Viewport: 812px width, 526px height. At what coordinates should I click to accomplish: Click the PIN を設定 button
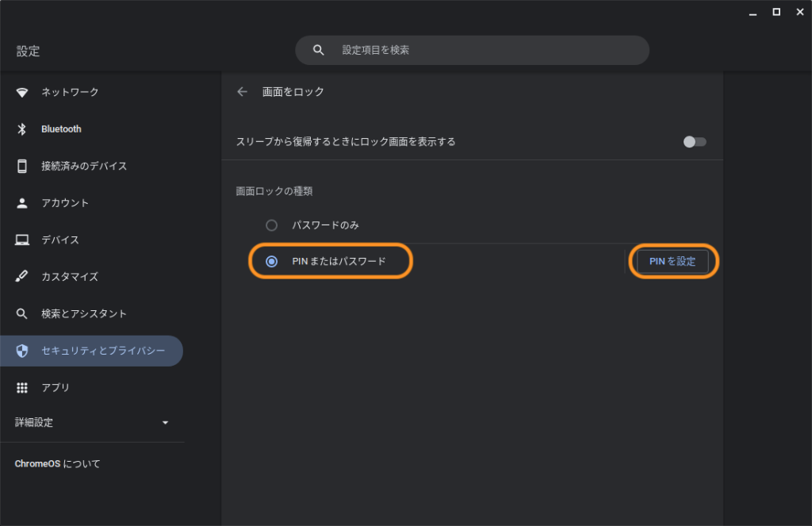tap(672, 261)
